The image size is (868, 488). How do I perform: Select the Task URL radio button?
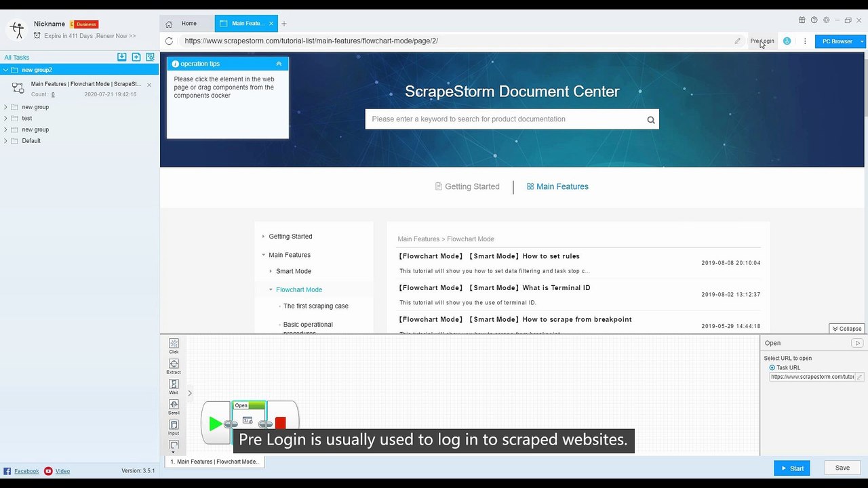(772, 367)
